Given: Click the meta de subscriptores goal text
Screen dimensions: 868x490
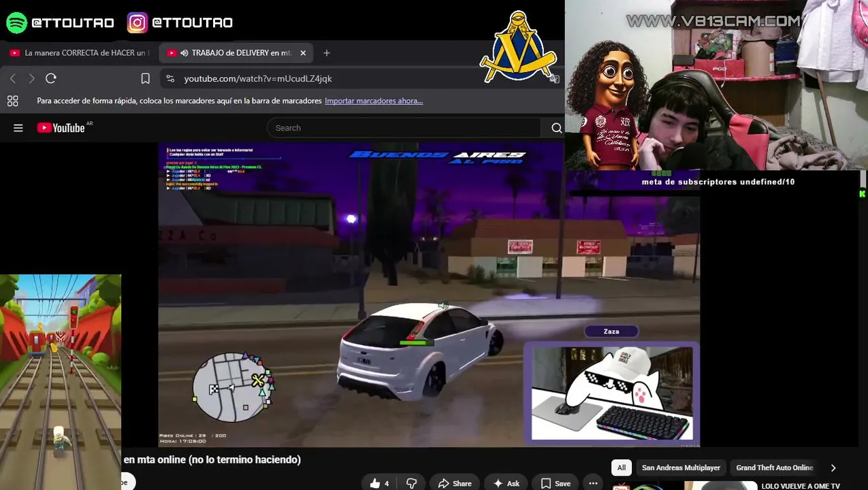Looking at the screenshot, I should pyautogui.click(x=718, y=182).
